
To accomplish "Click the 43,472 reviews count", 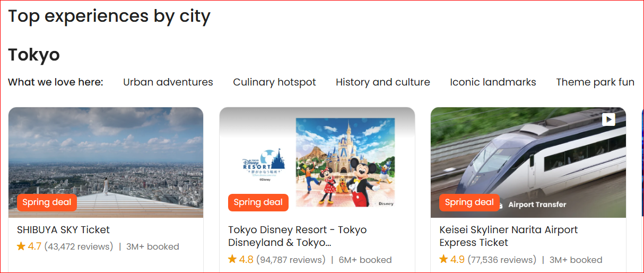I will tap(79, 246).
